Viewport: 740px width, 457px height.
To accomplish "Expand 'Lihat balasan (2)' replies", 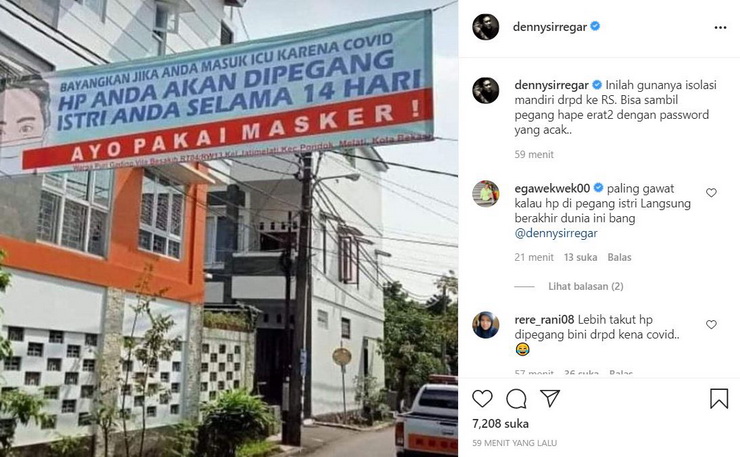I will tap(586, 286).
